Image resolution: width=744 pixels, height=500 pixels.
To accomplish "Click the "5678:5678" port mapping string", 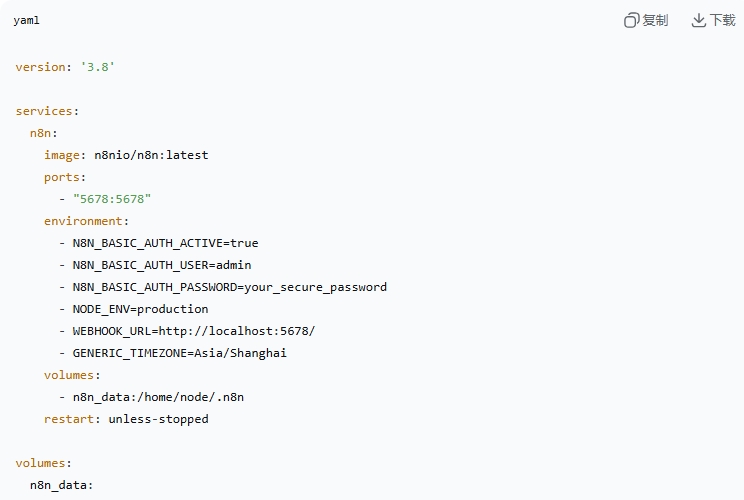I will (111, 199).
